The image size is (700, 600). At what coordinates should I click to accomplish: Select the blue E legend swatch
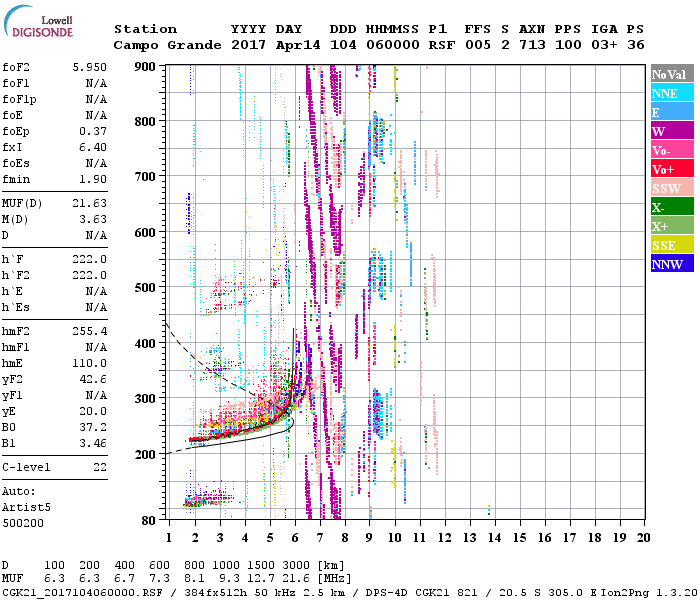click(x=672, y=112)
